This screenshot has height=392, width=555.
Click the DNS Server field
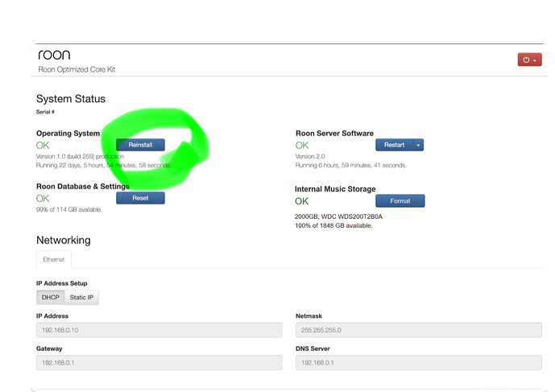419,362
